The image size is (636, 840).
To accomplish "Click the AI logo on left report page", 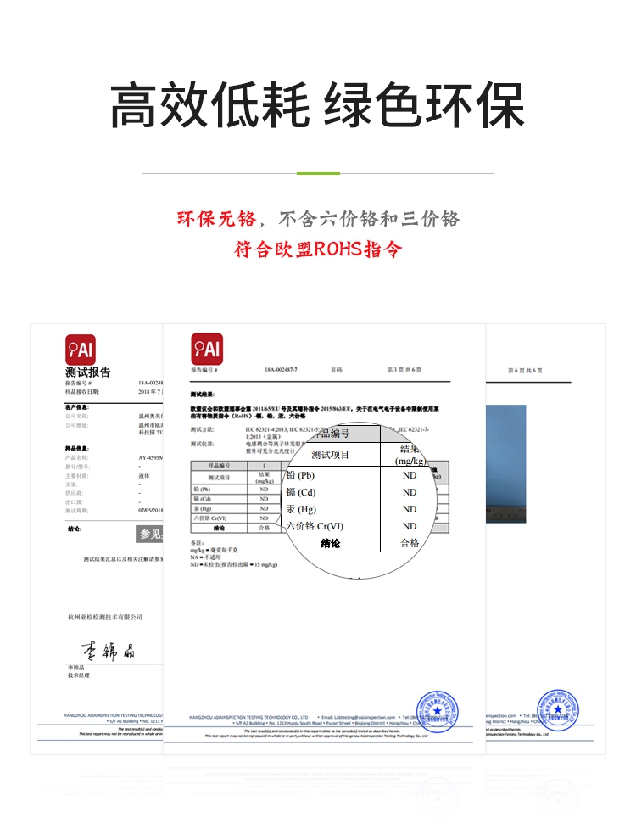I will coord(81,350).
